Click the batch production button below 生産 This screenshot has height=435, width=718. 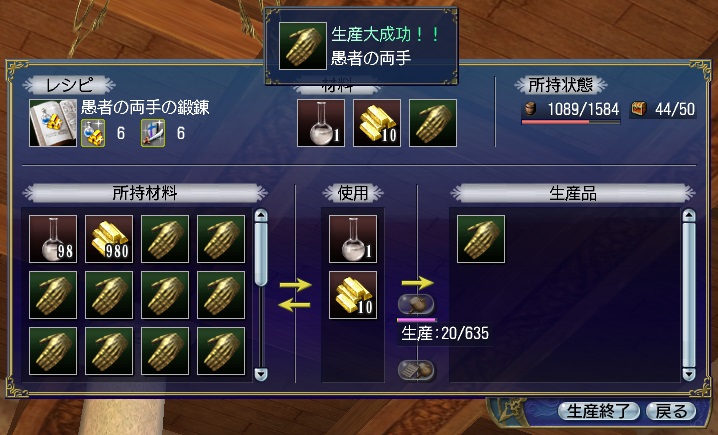point(416,370)
